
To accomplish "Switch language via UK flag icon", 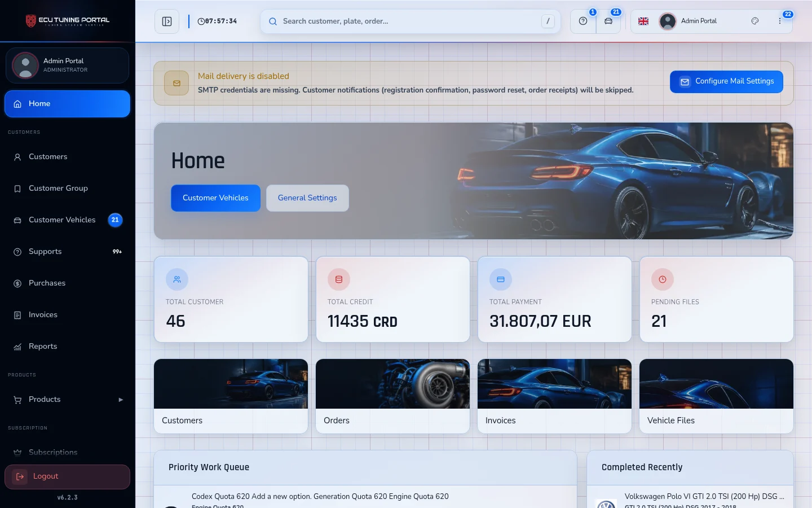I will [x=643, y=21].
